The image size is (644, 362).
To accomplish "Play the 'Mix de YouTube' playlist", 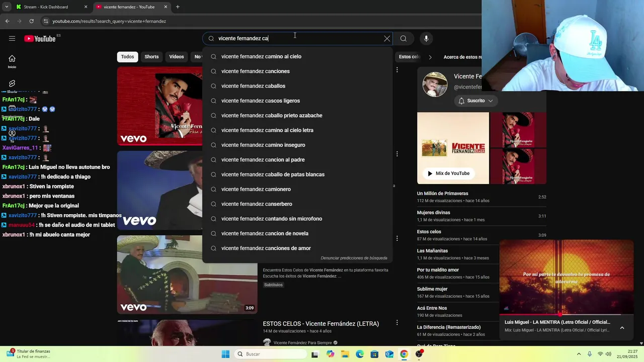I will point(448,173).
